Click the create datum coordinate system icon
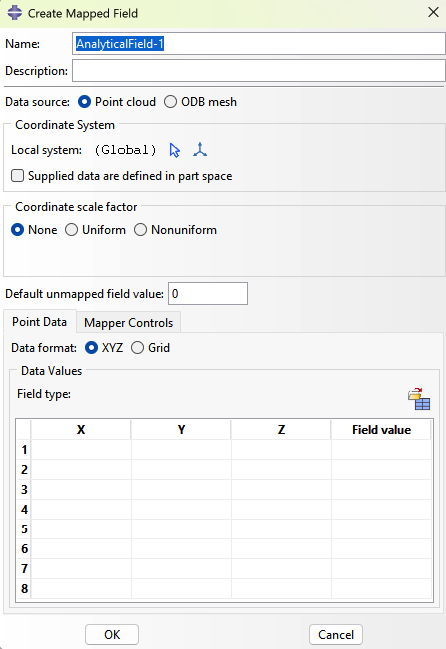Image resolution: width=446 pixels, height=649 pixels. click(200, 149)
